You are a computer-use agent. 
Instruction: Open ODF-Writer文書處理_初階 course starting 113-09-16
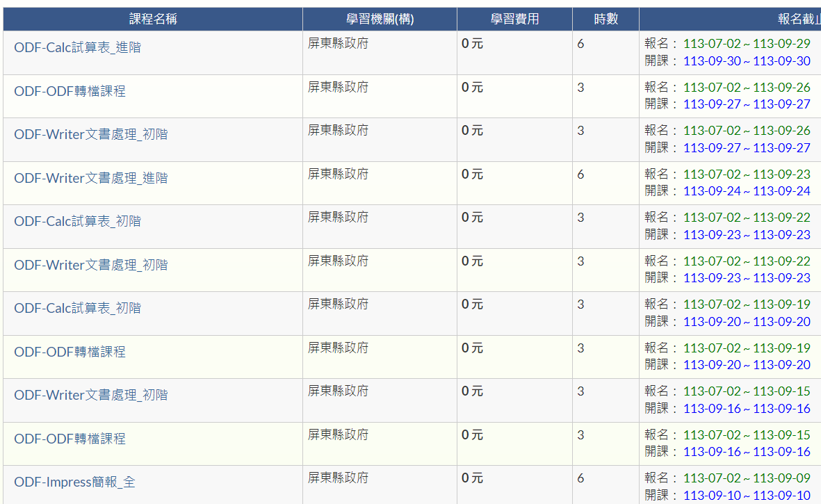point(91,395)
